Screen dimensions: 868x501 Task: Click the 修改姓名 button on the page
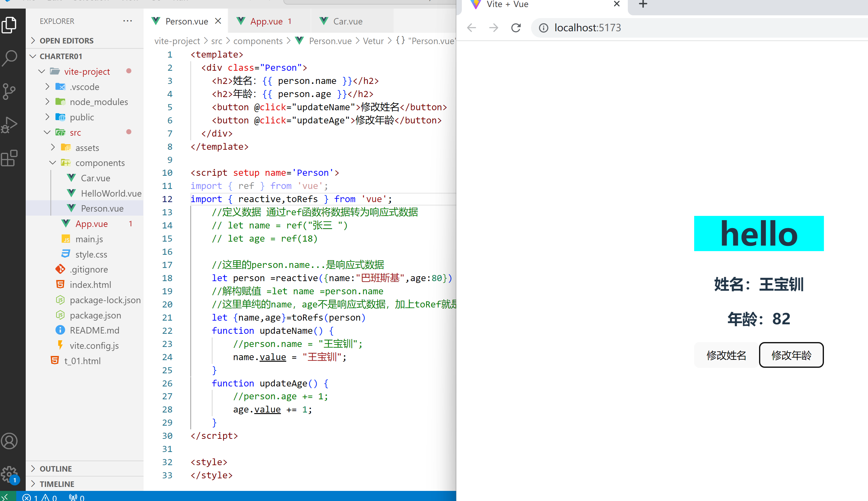click(x=726, y=355)
